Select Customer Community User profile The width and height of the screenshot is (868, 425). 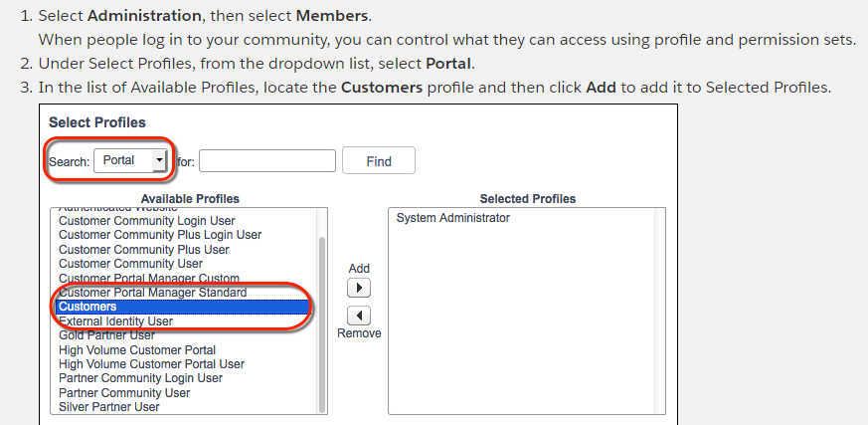(x=130, y=264)
